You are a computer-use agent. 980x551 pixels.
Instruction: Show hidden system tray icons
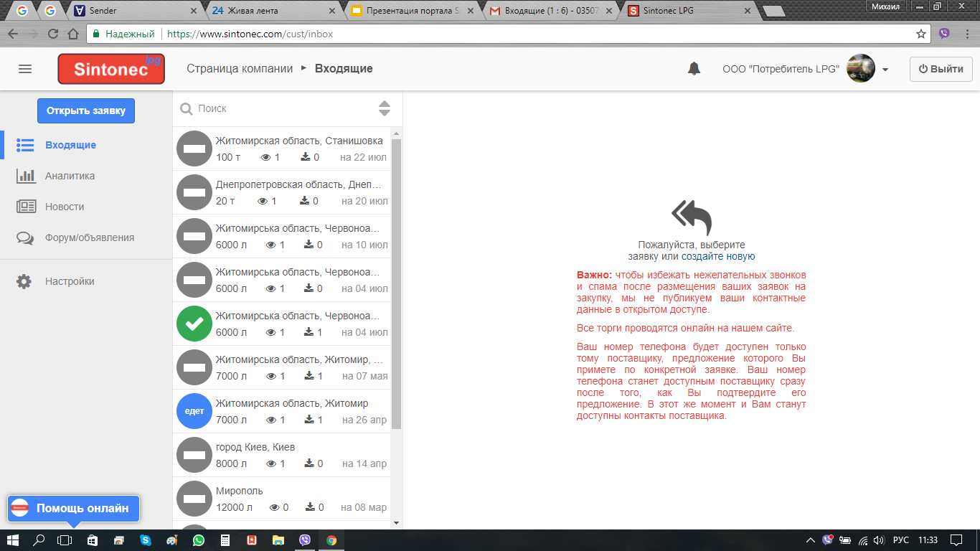tap(810, 540)
